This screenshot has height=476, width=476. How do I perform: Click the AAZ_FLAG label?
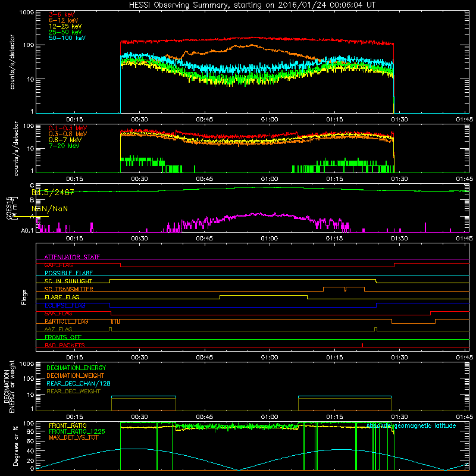click(58, 329)
